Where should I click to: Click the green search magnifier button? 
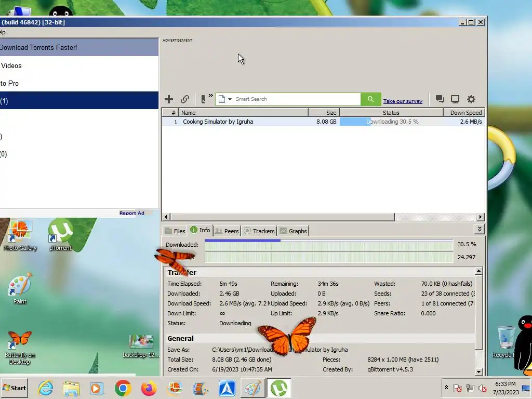click(x=370, y=99)
